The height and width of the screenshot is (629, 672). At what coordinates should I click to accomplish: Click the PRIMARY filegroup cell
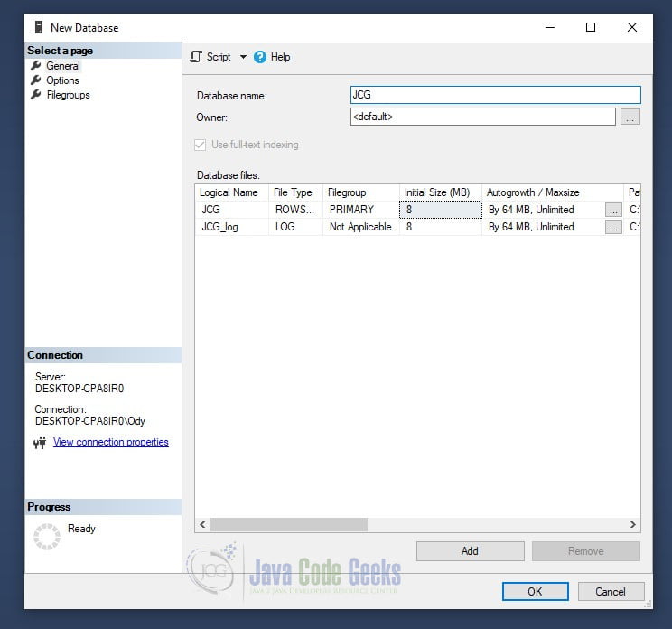pyautogui.click(x=361, y=210)
